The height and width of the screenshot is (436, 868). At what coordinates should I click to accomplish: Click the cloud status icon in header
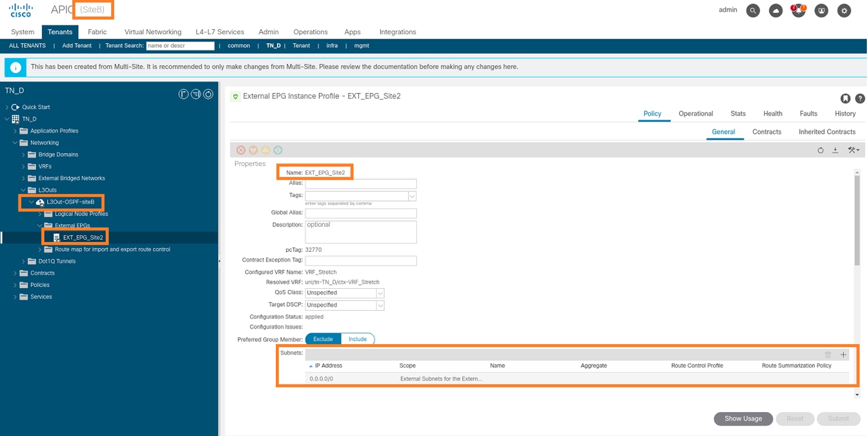[x=776, y=10]
